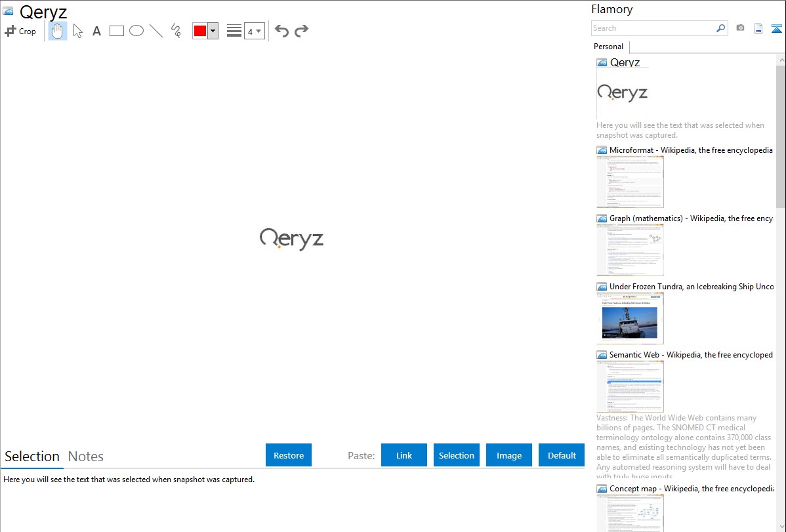The width and height of the screenshot is (786, 532).
Task: Open the color picker dropdown arrow
Action: 213,31
